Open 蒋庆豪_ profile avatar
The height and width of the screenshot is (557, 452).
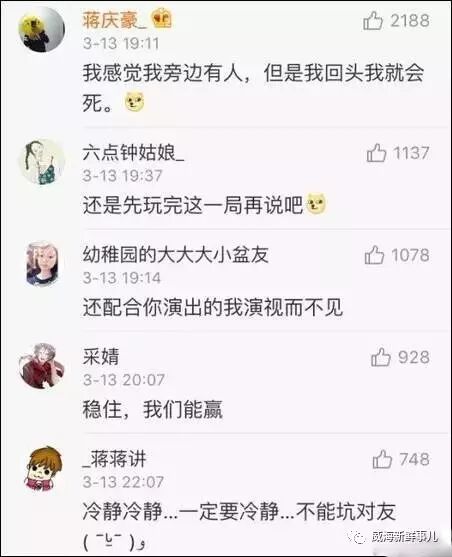pos(42,29)
